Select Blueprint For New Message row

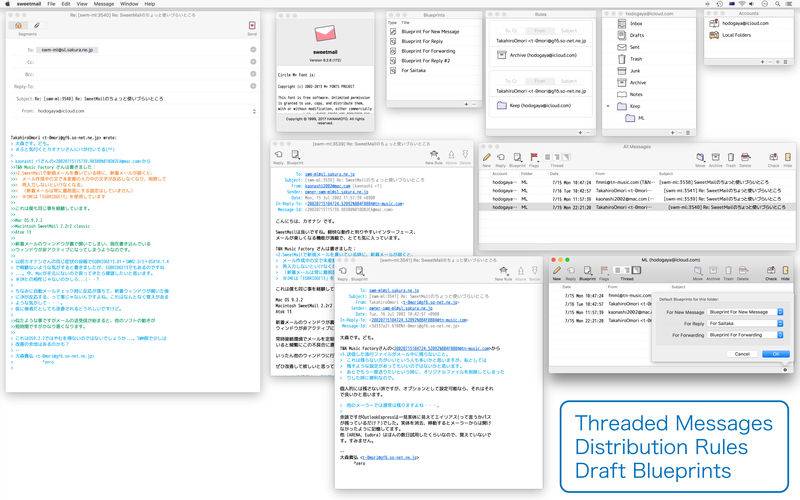[434, 32]
